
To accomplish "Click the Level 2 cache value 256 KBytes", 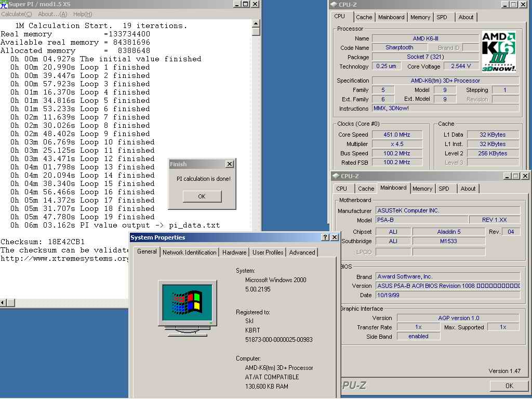I will coord(493,153).
